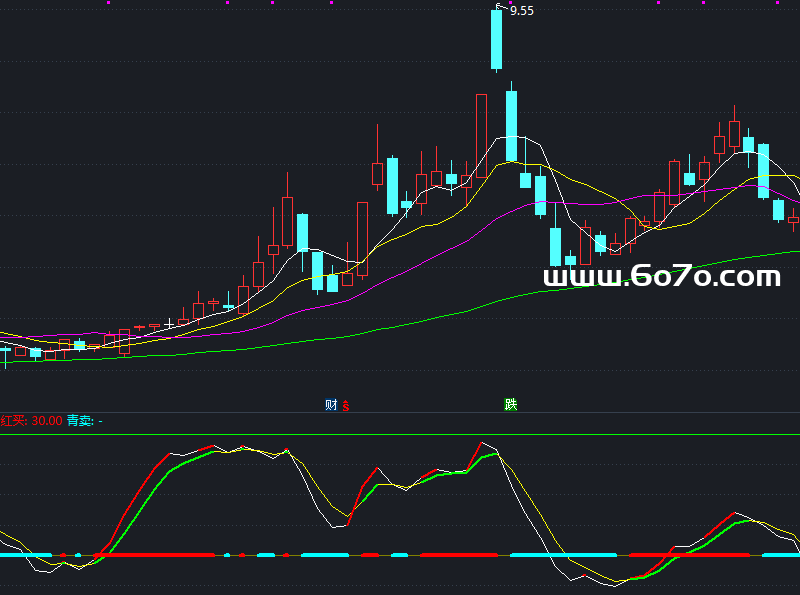Click the red and cyan signal bar in the indicator

(400, 553)
